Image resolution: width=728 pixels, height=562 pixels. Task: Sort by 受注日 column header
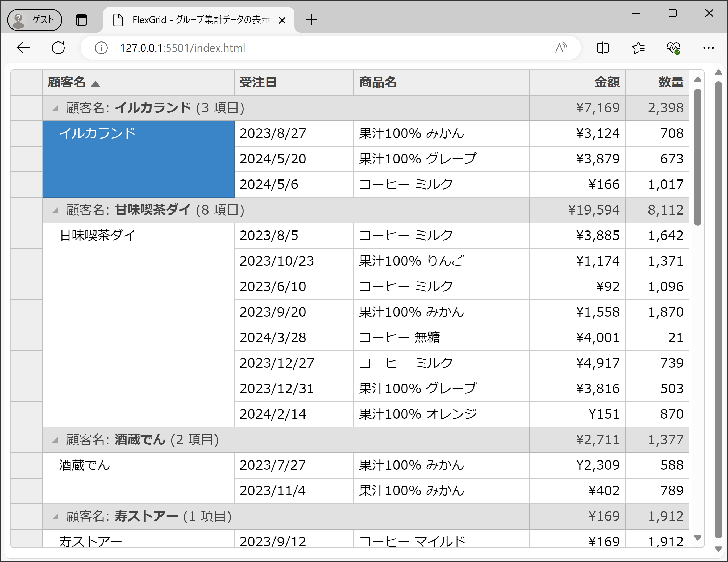pyautogui.click(x=294, y=82)
